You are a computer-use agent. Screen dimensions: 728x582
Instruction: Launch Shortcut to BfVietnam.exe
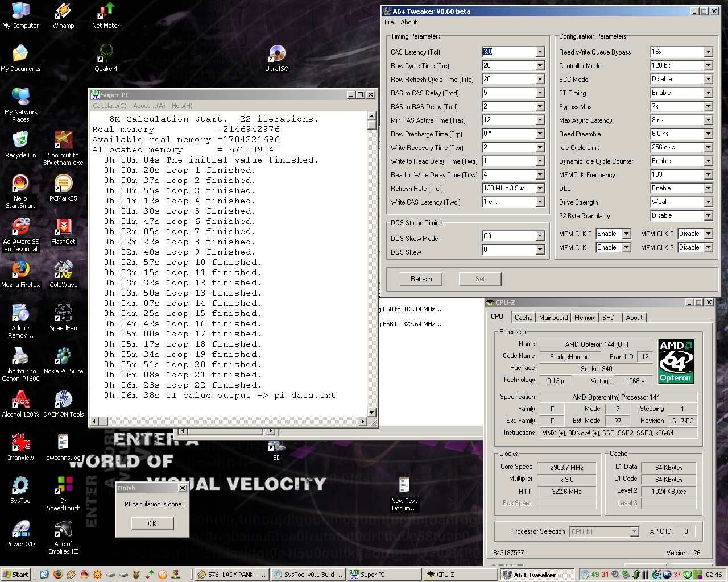pyautogui.click(x=63, y=148)
